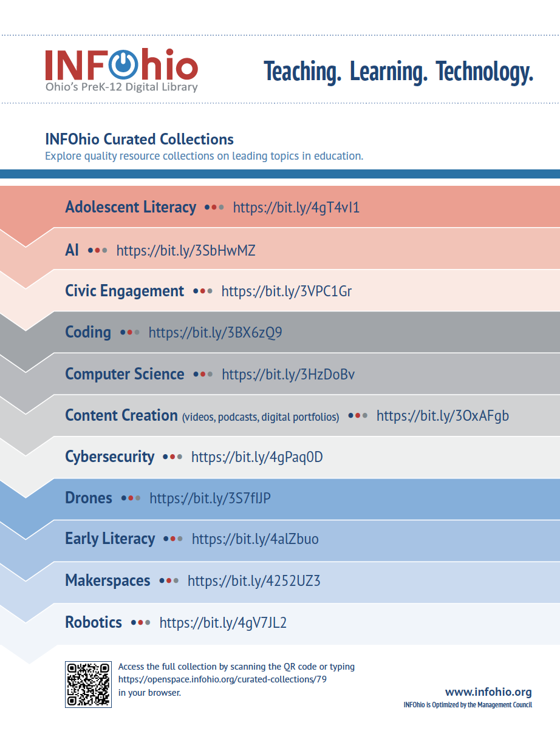Click the "Computer Science" title

coord(125,374)
